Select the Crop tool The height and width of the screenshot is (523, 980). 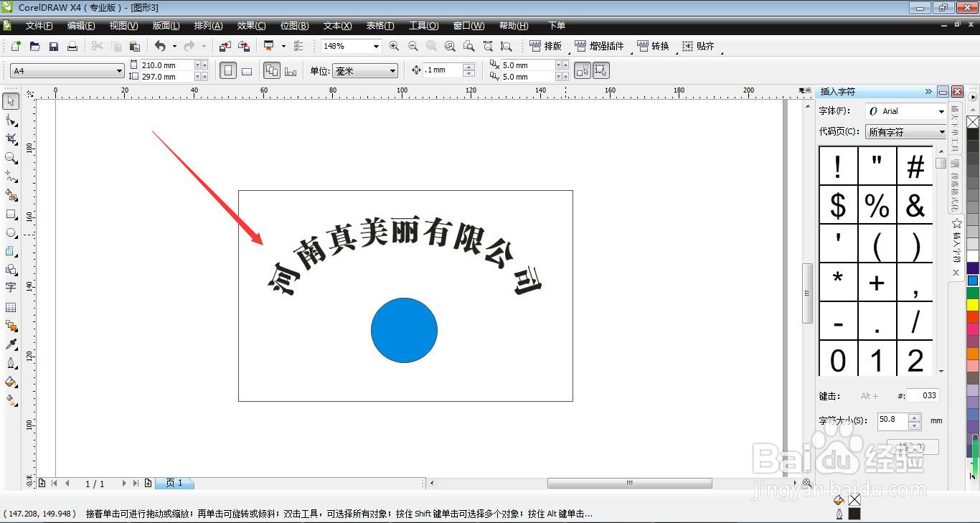point(11,138)
